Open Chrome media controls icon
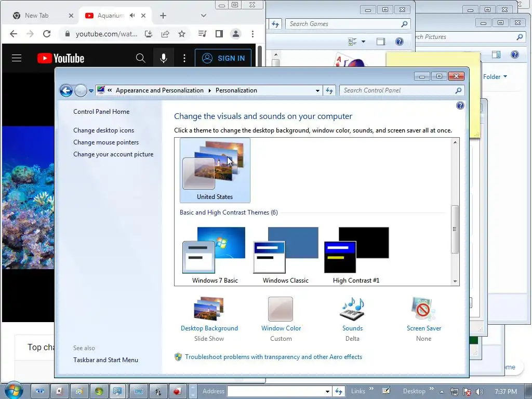Screen dimensions: 532x399 click(x=203, y=34)
